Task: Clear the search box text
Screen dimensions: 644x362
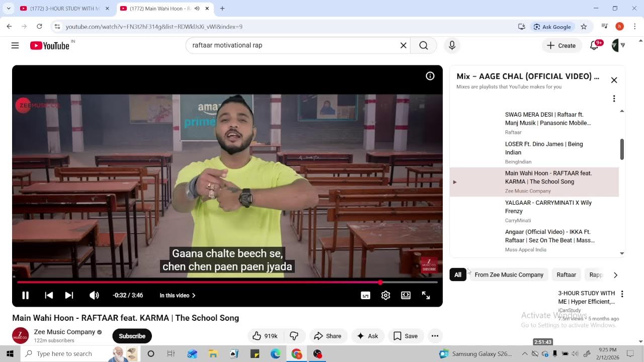Action: pyautogui.click(x=403, y=45)
